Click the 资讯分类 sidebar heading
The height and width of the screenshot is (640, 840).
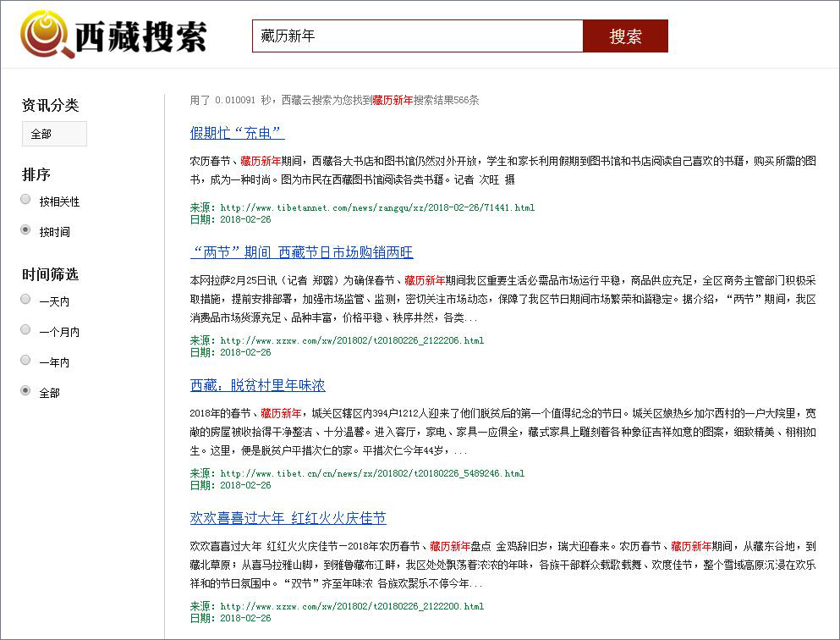(x=50, y=105)
